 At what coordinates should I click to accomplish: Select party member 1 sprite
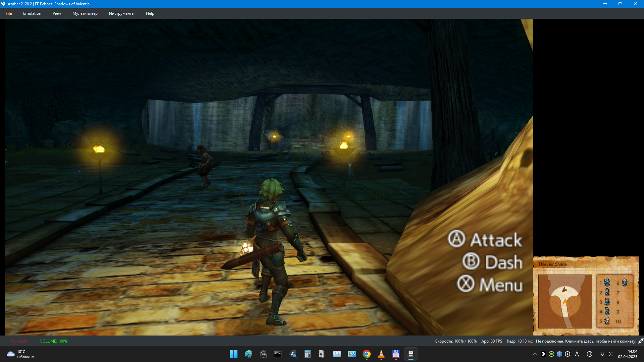click(x=607, y=282)
